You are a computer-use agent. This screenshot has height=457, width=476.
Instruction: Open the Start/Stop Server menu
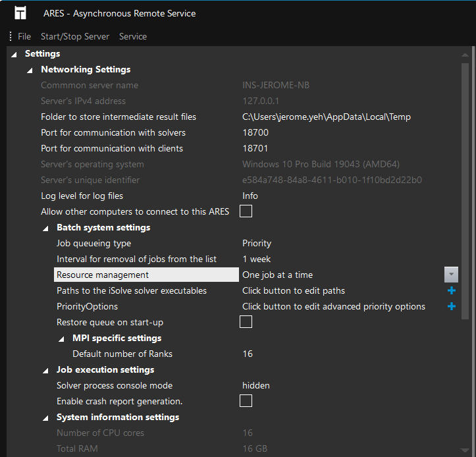(x=75, y=36)
